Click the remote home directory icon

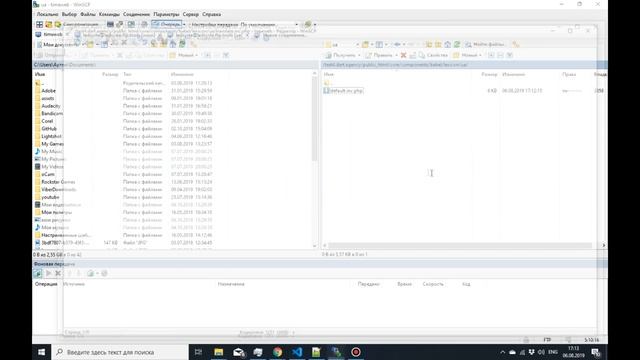coord(448,44)
